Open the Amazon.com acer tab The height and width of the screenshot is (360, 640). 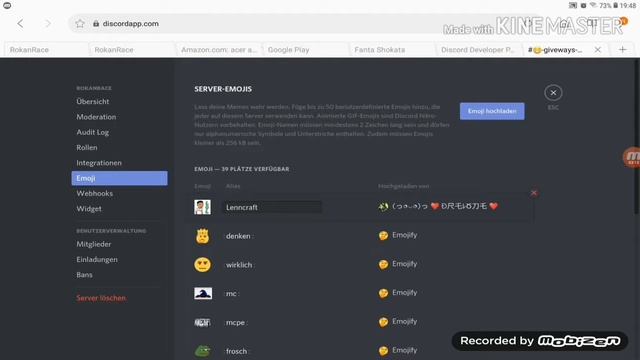pyautogui.click(x=219, y=50)
